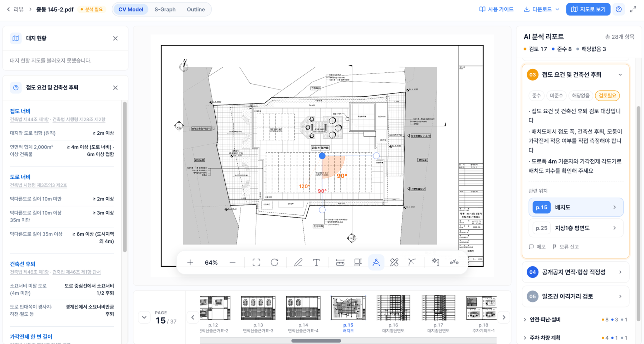Click the fit-to-screen frame icon
Viewport: 644px width, 344px height.
(x=256, y=262)
